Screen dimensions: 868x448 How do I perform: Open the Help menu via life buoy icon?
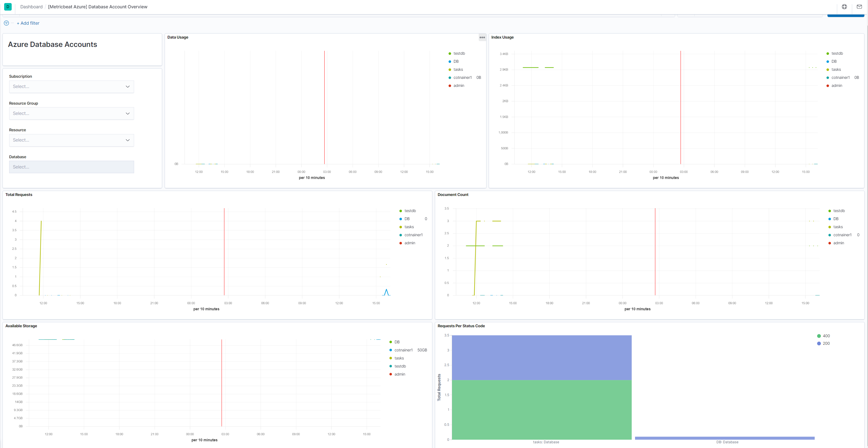tap(844, 7)
